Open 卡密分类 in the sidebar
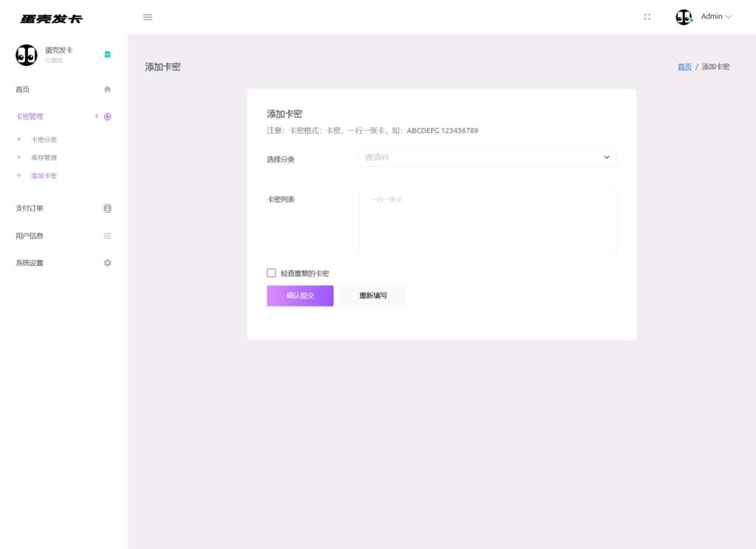The width and height of the screenshot is (756, 549). pos(44,140)
